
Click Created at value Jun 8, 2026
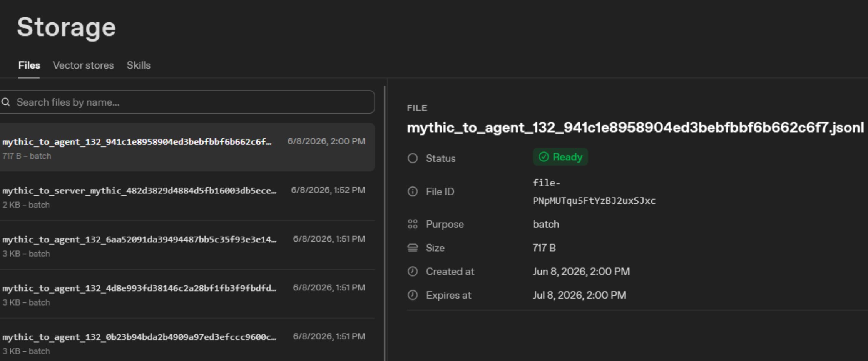pos(581,272)
